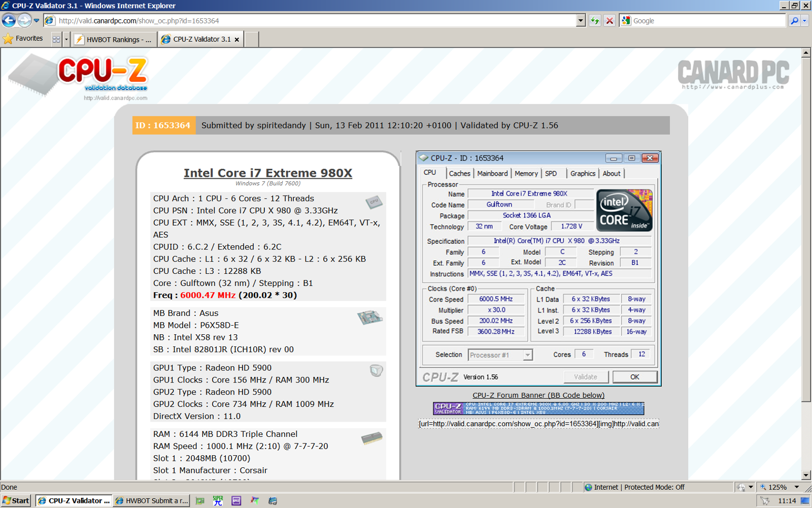Screen dimensions: 812x508
Task: Click the Core Voltage 1.728 V field
Action: [571, 227]
